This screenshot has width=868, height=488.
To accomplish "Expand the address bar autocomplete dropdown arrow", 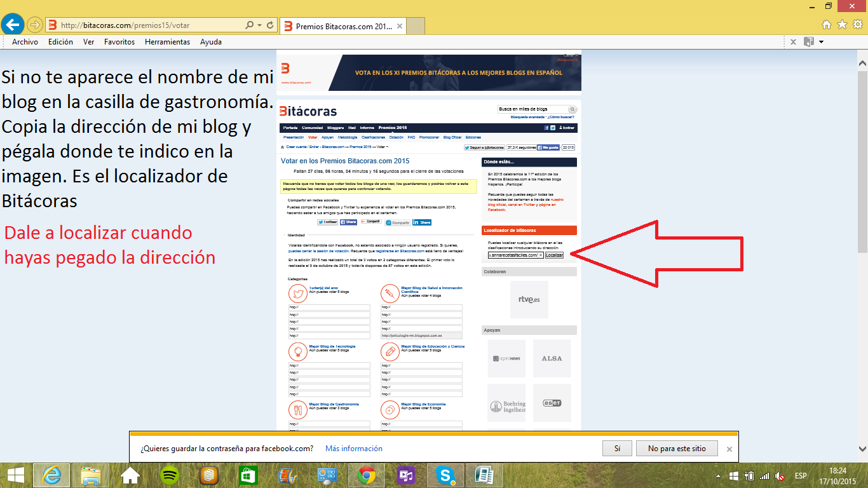I will 259,25.
